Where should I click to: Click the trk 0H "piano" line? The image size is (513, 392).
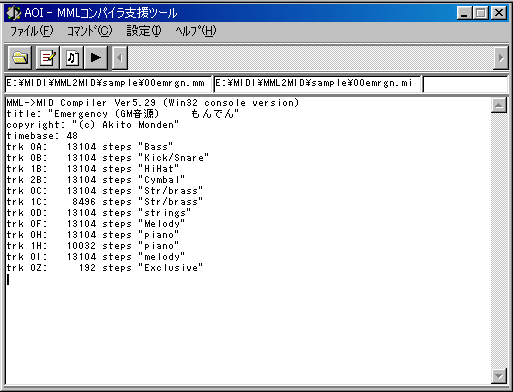pos(93,235)
